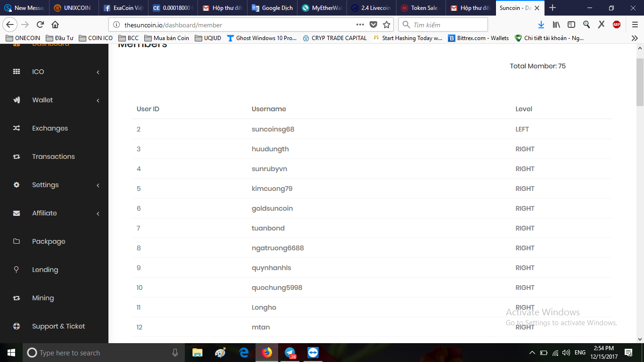Click the page vertical scrollbar thumb
Viewport: 644px width, 362px height.
coord(640,83)
